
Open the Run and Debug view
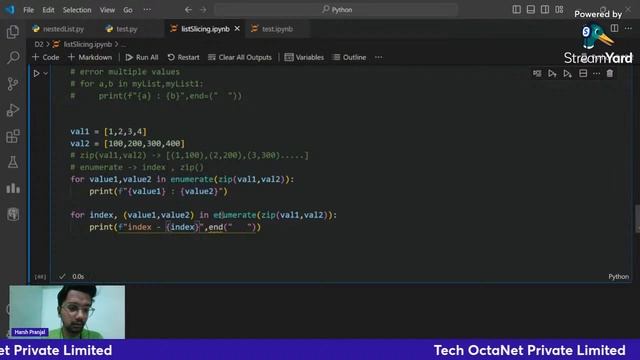click(13, 110)
